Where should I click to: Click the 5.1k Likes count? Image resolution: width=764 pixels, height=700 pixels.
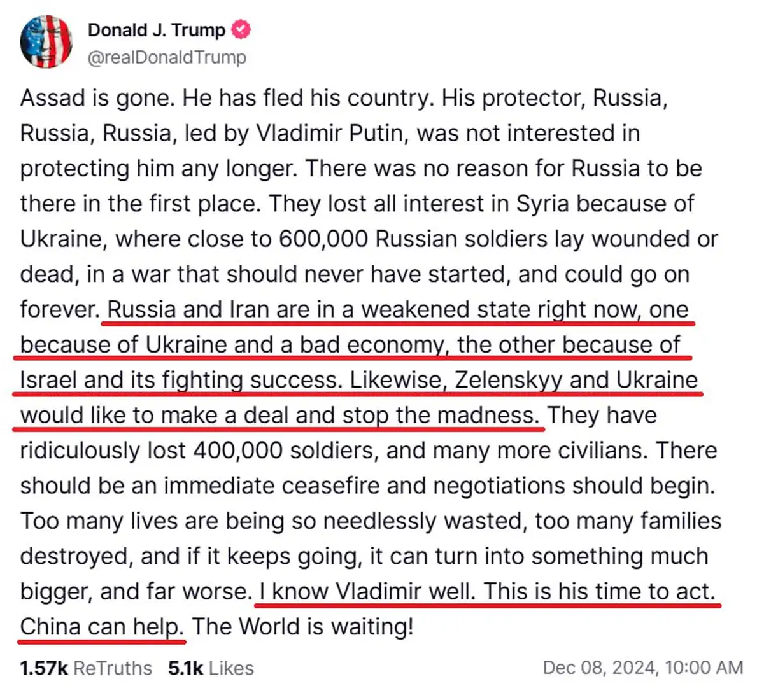pyautogui.click(x=211, y=668)
